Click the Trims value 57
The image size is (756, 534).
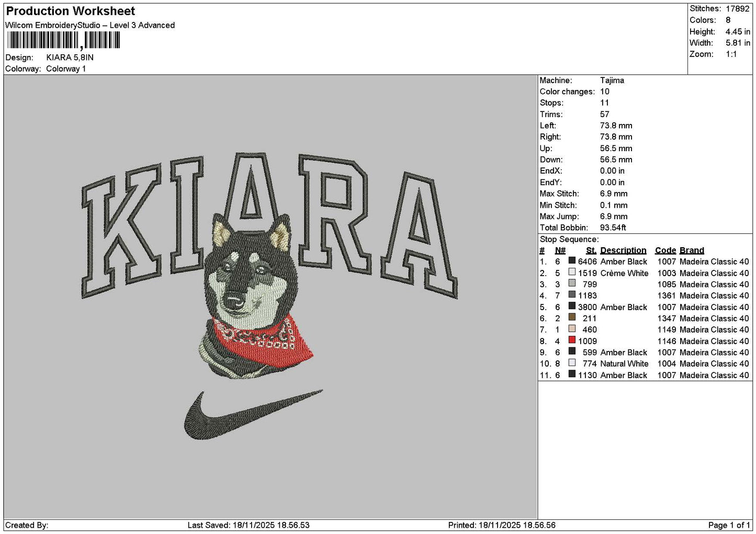click(605, 114)
